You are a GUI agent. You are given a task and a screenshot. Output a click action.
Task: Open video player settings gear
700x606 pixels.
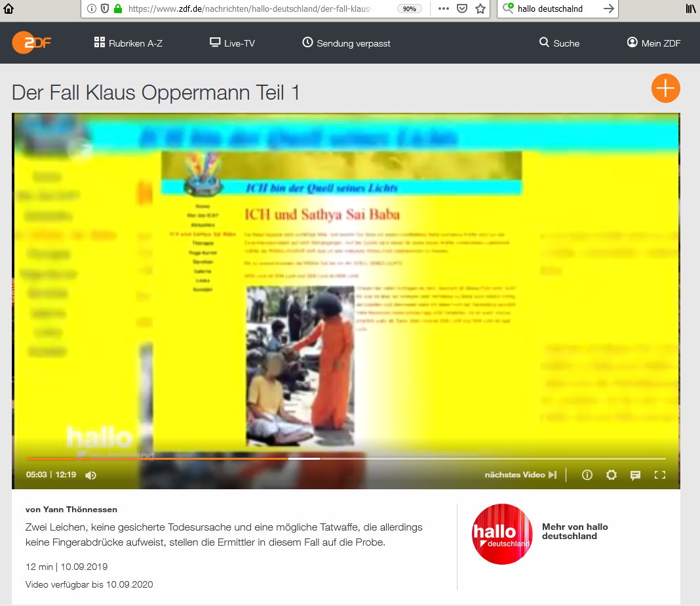click(612, 475)
